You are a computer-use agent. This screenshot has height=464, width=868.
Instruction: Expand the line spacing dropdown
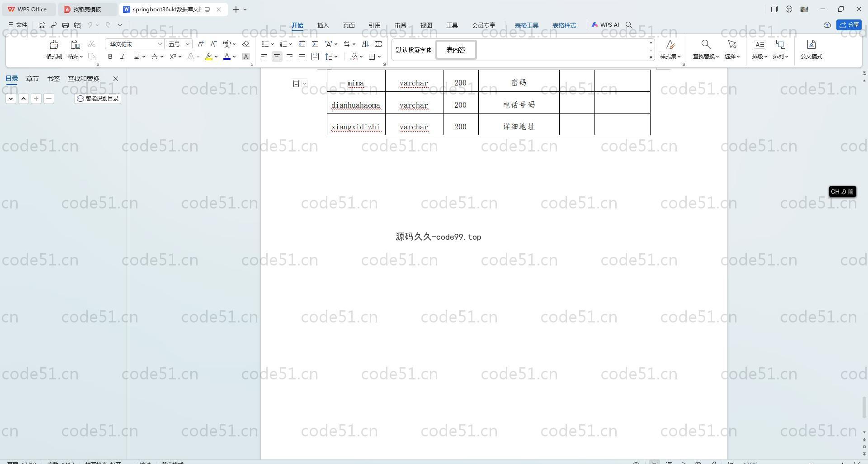pos(336,57)
